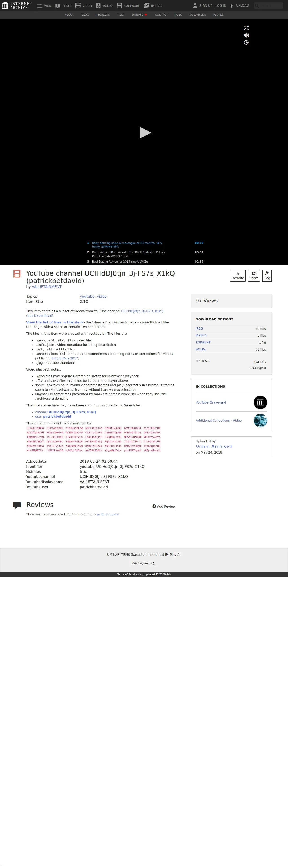
Task: Open View the list of files link
Action: coord(54,322)
